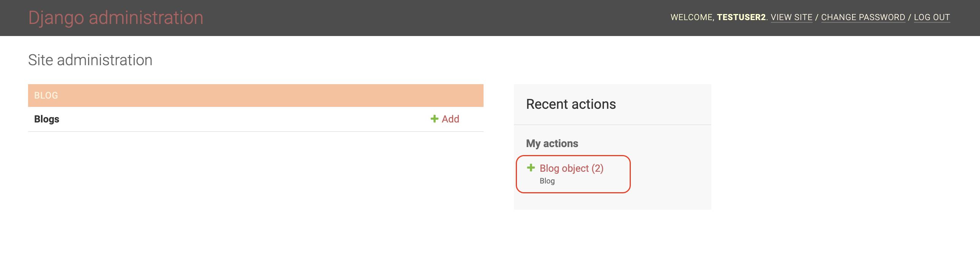
Task: Open the View Site link
Action: (x=791, y=17)
